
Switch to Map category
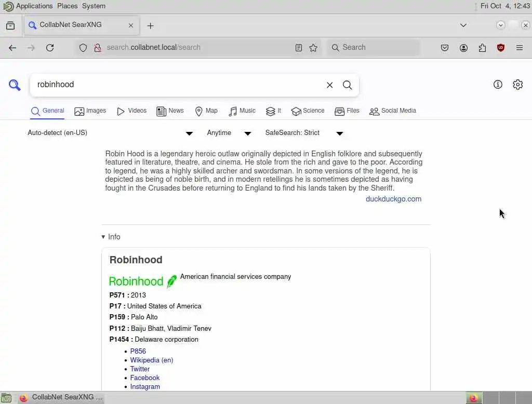[206, 111]
